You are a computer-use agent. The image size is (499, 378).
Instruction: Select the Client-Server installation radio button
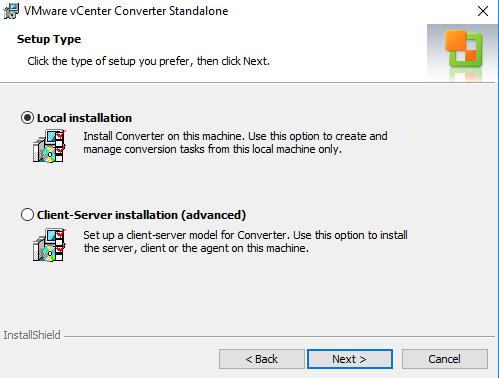coord(27,215)
